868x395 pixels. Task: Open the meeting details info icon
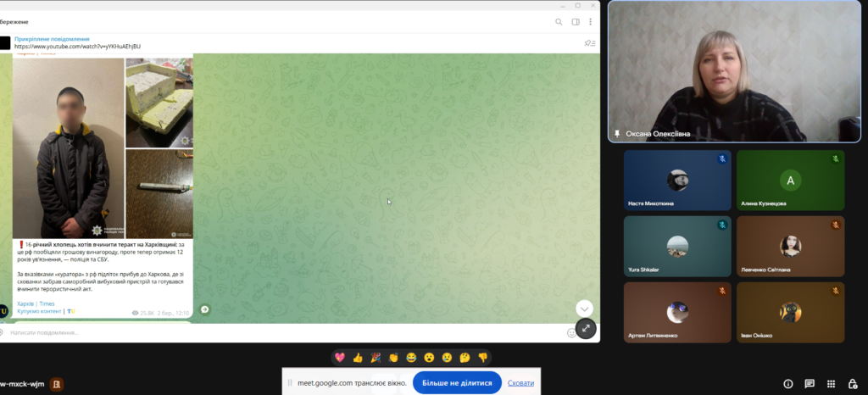(x=788, y=383)
